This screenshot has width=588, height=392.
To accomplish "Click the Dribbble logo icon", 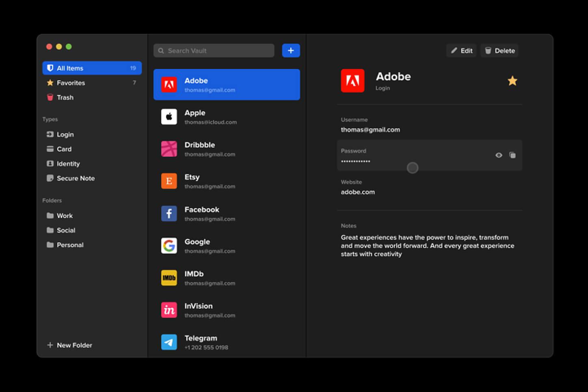I will (169, 149).
